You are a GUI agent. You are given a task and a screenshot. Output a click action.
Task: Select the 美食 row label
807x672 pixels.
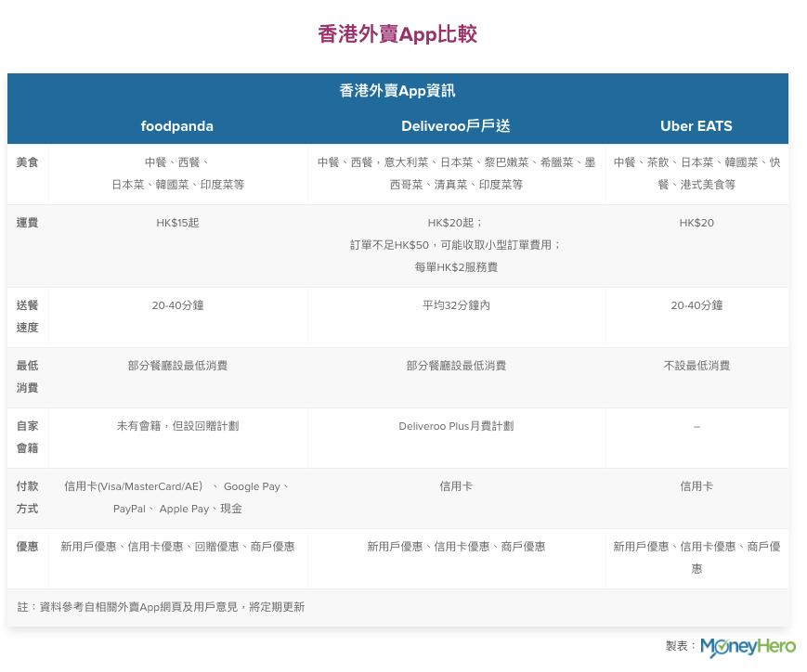point(27,162)
